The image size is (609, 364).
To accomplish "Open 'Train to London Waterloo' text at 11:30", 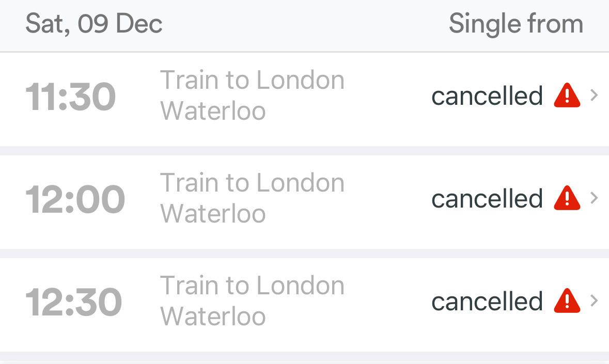I will 252,96.
